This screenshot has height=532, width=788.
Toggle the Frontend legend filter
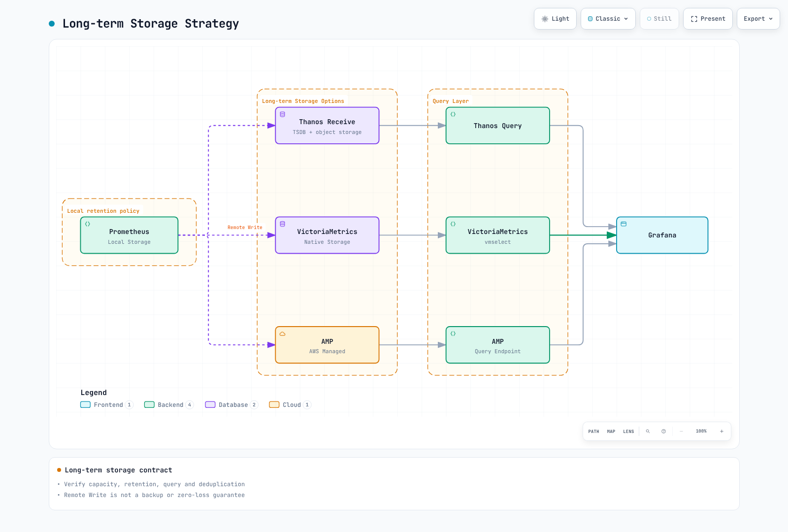point(107,405)
